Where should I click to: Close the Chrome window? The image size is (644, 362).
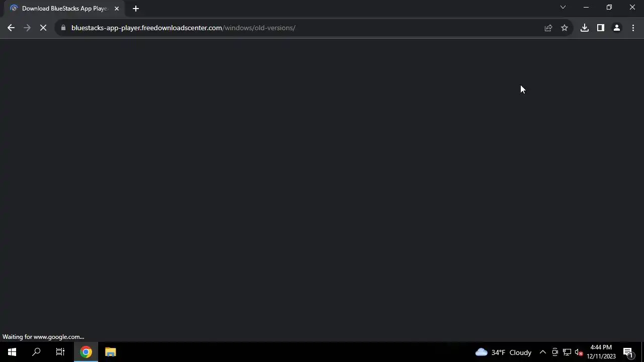tap(632, 8)
